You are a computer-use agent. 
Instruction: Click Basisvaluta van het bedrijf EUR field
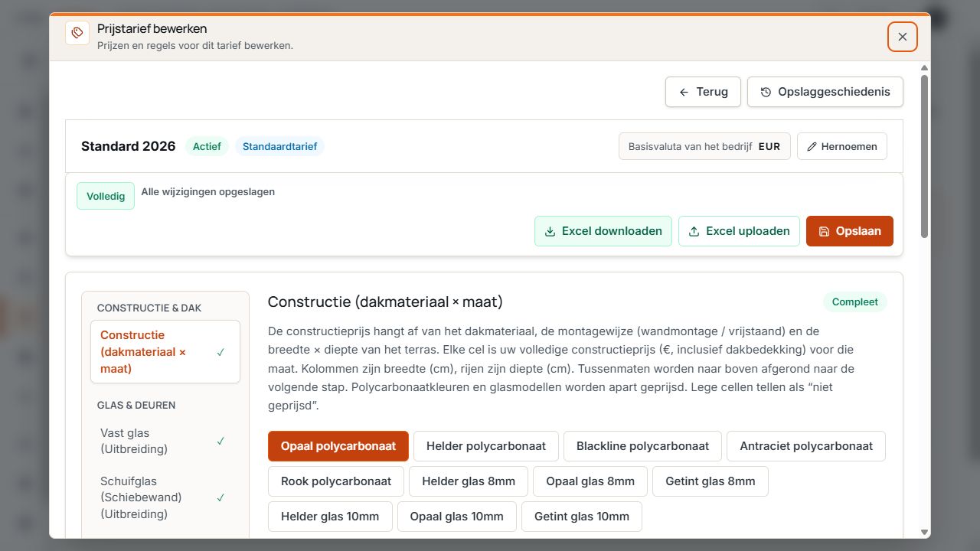point(704,146)
